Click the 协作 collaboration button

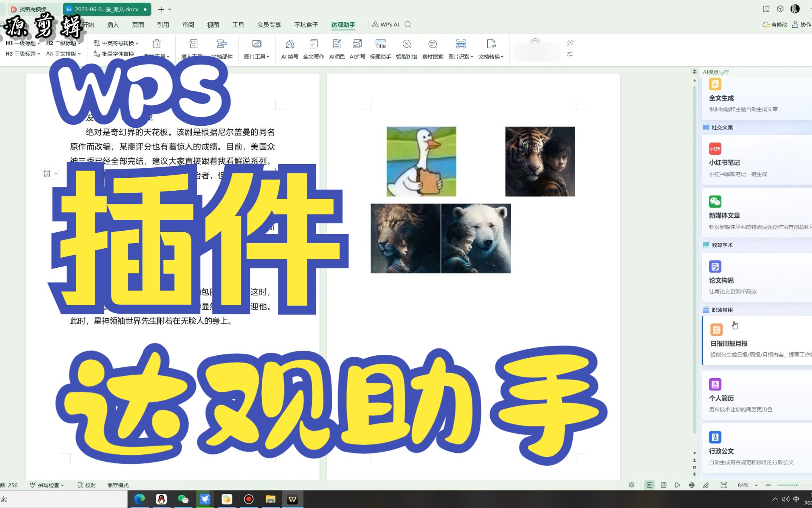tap(802, 25)
